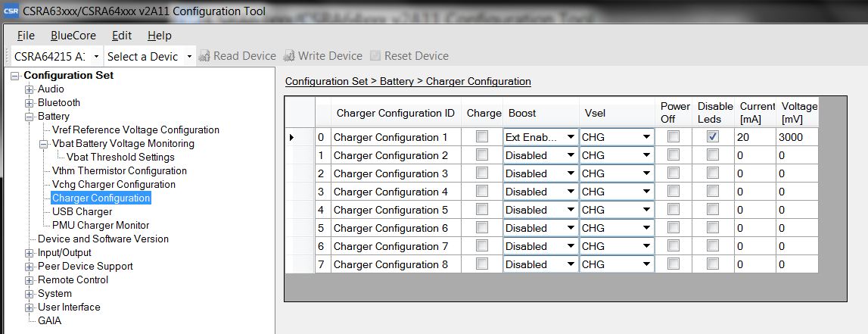The width and height of the screenshot is (868, 334).
Task: Click the Reset Device toolbar icon
Action: [375, 56]
